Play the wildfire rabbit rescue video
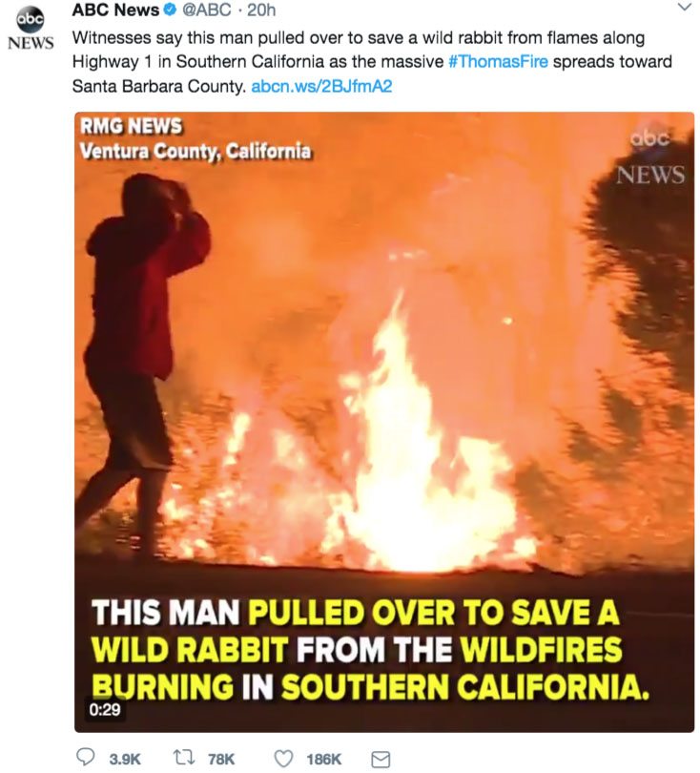This screenshot has width=700, height=773. coord(384,422)
